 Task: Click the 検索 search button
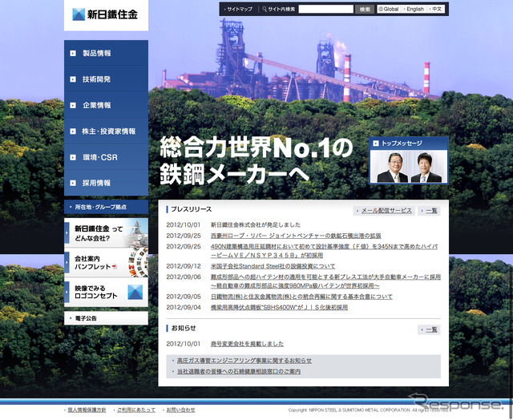click(x=365, y=9)
